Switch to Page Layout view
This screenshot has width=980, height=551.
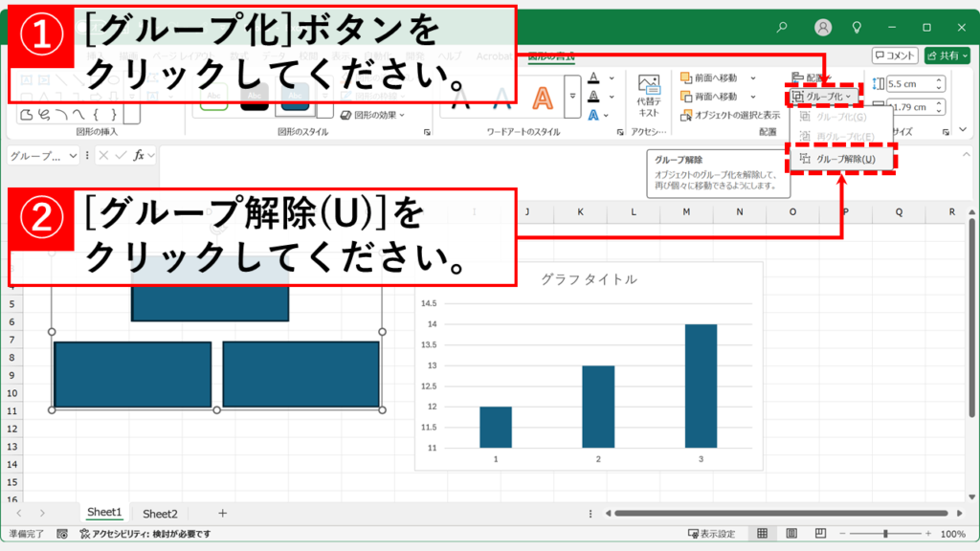[791, 534]
